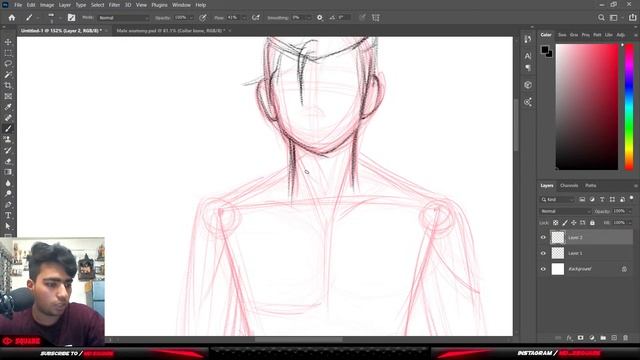Select the History Brush tool
The width and height of the screenshot is (640, 360).
8,150
